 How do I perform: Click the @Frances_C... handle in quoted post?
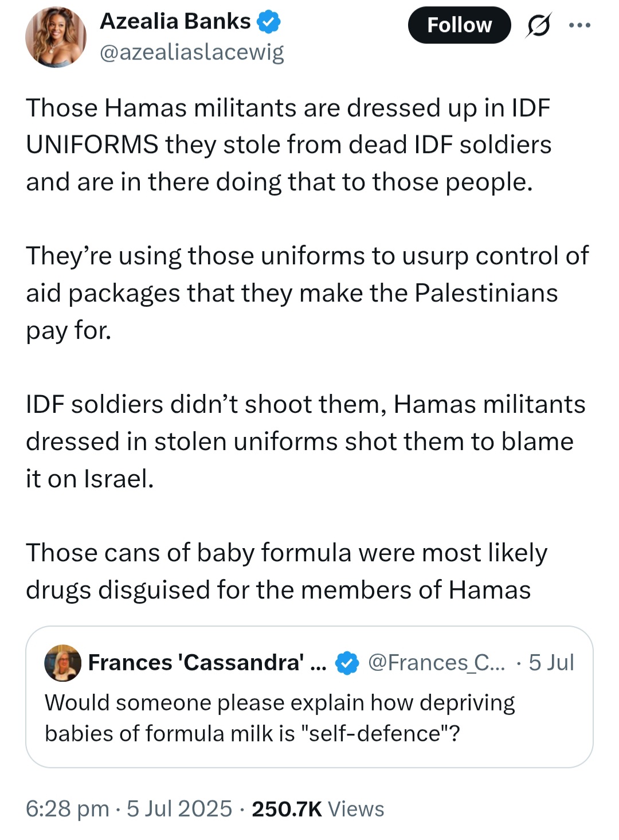point(437,663)
